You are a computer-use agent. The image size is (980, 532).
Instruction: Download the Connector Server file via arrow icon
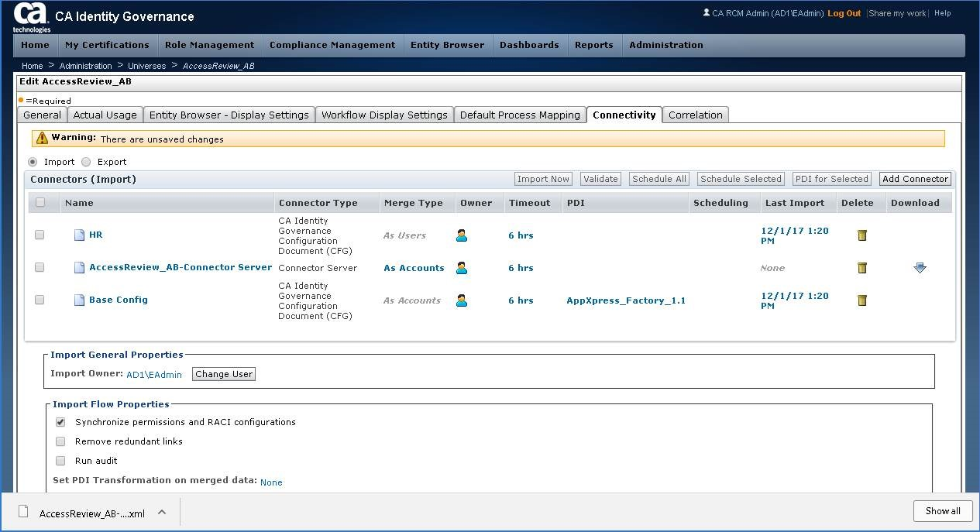click(920, 268)
